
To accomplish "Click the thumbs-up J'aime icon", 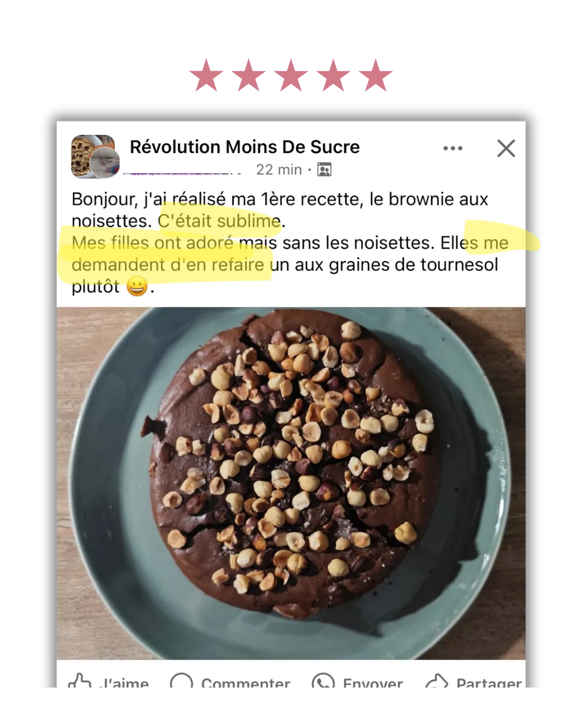I will point(79,681).
